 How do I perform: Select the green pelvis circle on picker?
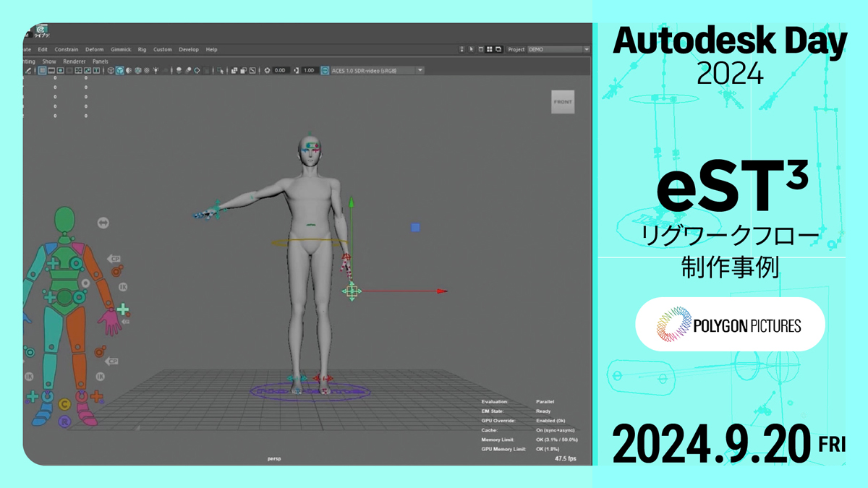[64, 298]
